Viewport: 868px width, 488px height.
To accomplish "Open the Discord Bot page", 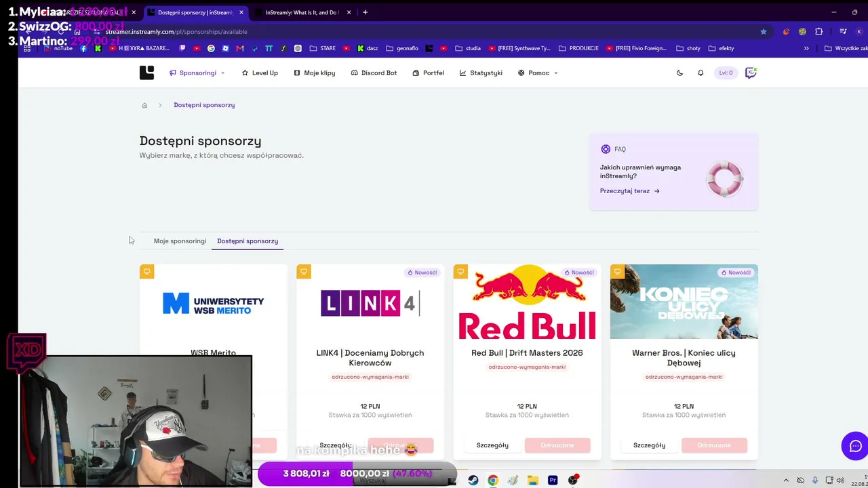I will [x=374, y=73].
